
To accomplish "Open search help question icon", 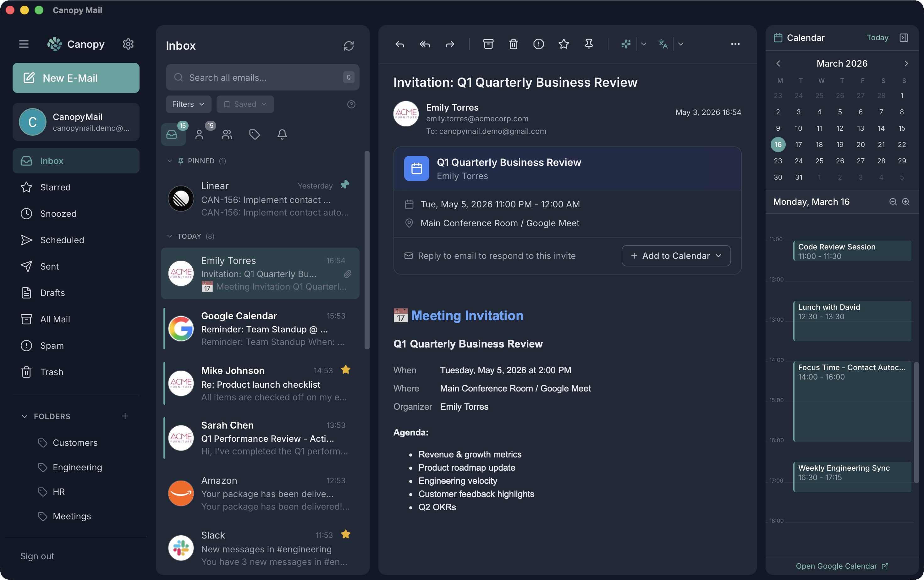I will 351,104.
